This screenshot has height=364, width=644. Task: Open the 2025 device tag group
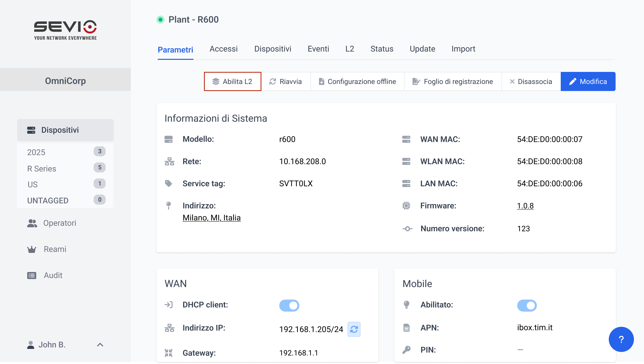[36, 152]
